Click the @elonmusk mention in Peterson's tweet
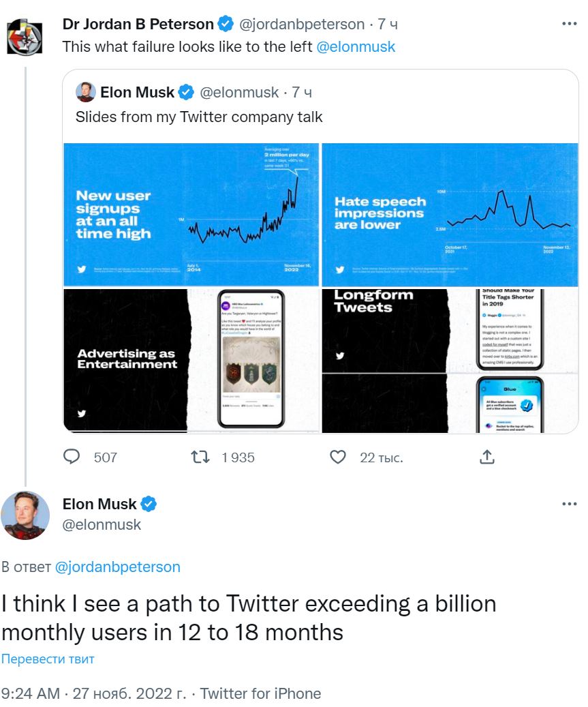 356,47
